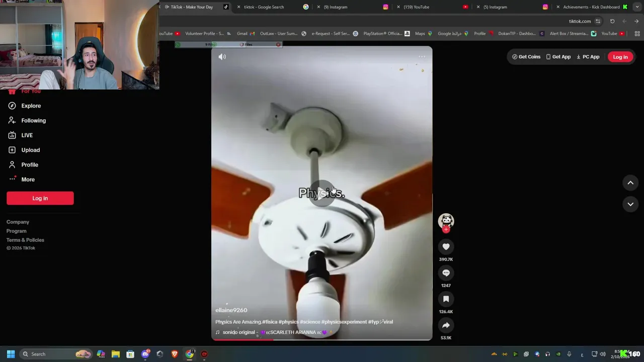644x362 pixels.
Task: Follow the creator using the red plus badge
Action: (446, 229)
